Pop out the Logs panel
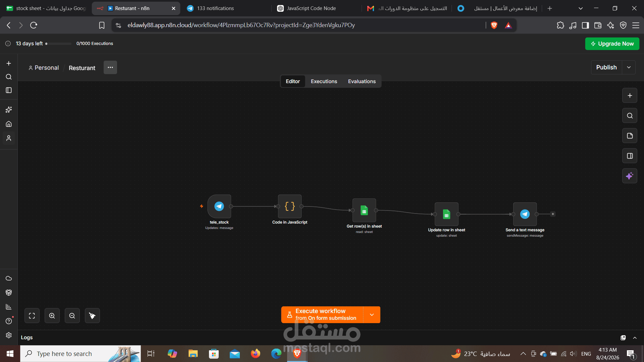 [x=623, y=338]
